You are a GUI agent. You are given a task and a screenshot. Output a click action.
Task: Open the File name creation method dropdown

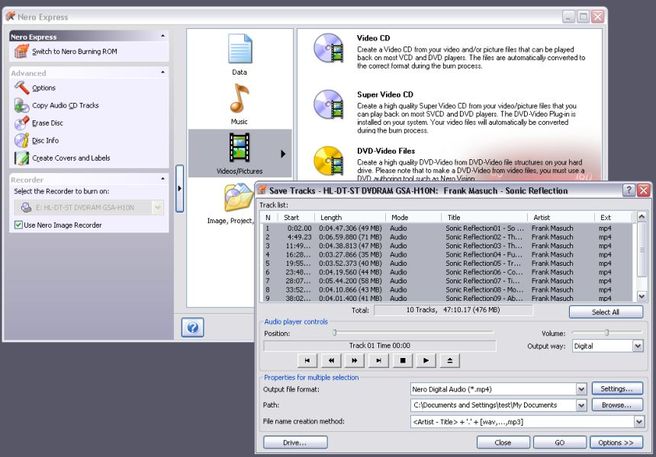pyautogui.click(x=639, y=421)
